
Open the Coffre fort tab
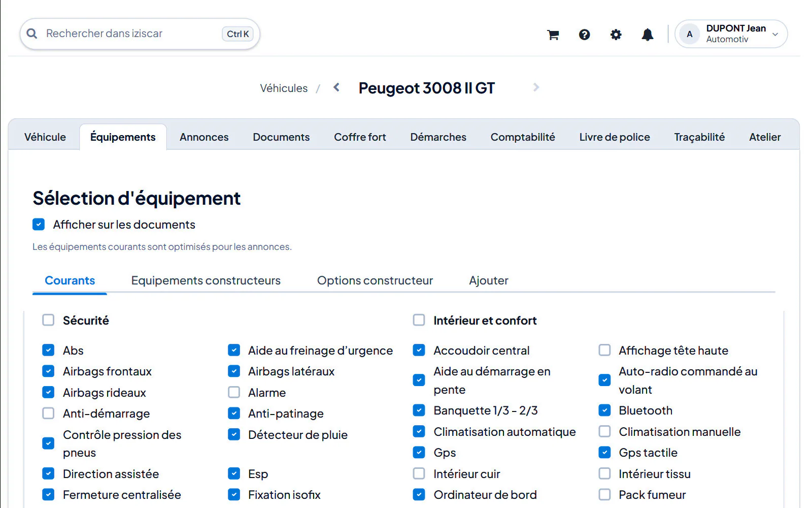coord(360,137)
